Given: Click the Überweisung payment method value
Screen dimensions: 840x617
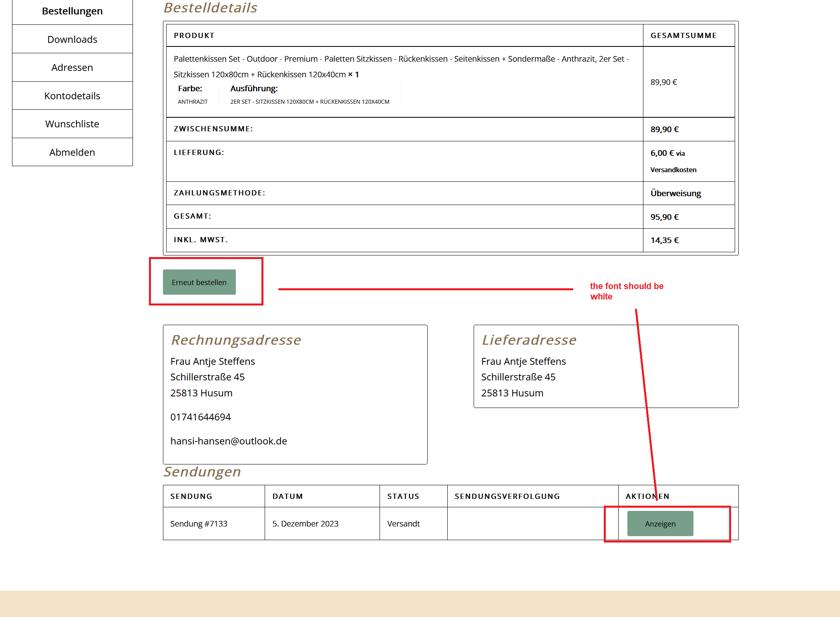Looking at the screenshot, I should click(x=676, y=193).
